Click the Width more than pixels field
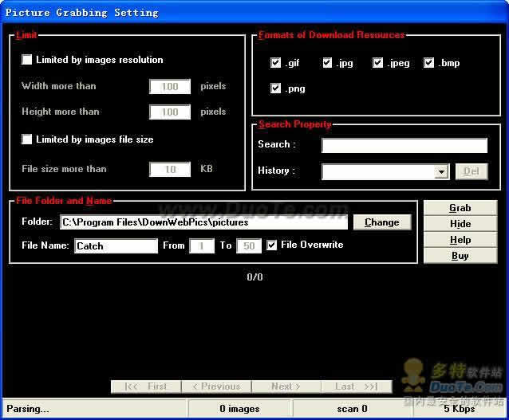509x420 pixels. 170,87
